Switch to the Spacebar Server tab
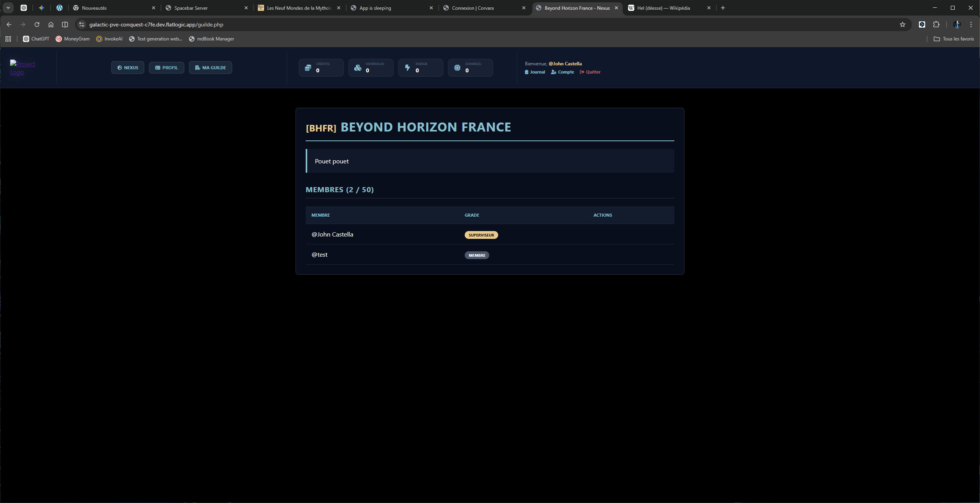980x503 pixels. pos(191,8)
